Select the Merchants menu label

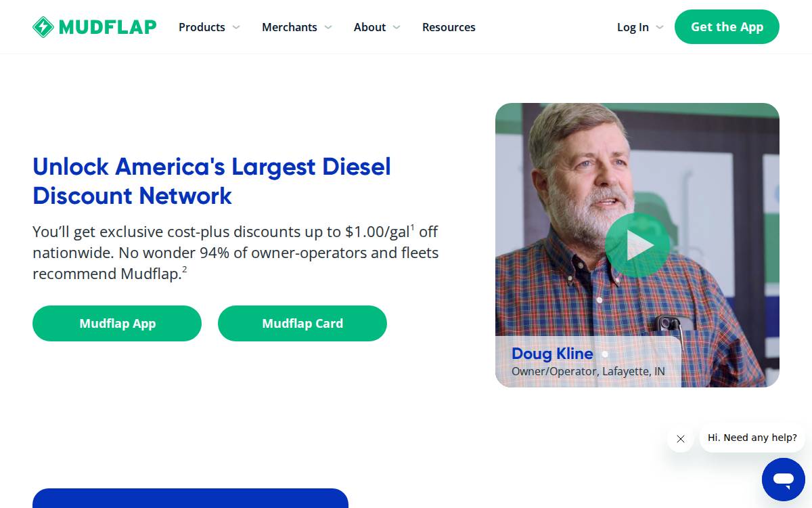pyautogui.click(x=290, y=27)
